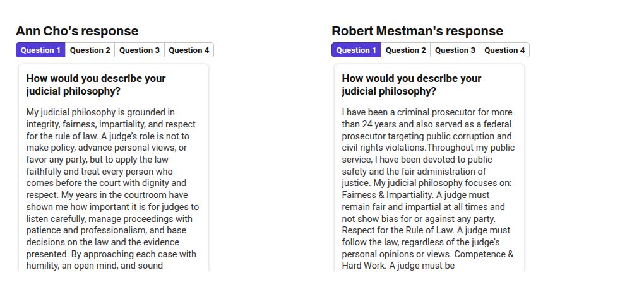Click the line starting "I have been a criminal prosecutor"
644x287 pixels.
(427, 112)
